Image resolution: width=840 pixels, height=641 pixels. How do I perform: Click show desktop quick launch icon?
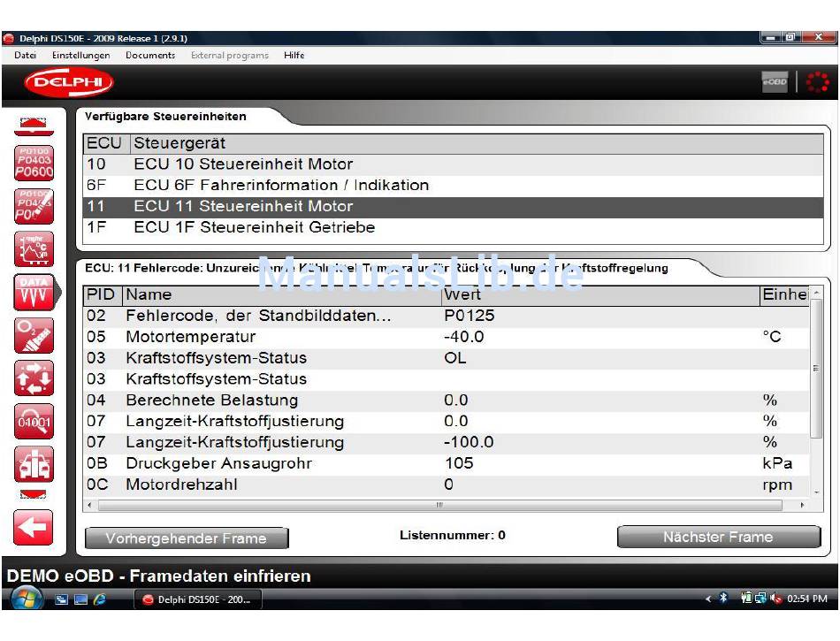(x=80, y=599)
